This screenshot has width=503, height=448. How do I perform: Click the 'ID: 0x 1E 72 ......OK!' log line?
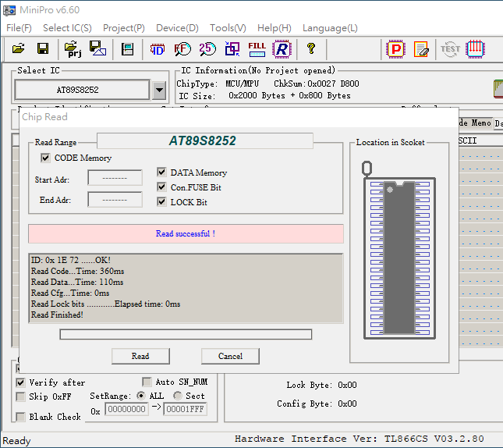pyautogui.click(x=70, y=260)
